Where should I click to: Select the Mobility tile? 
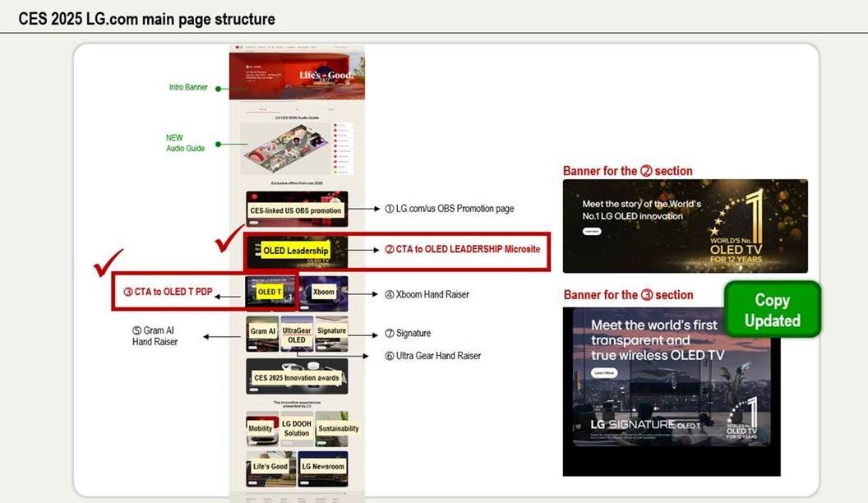[262, 428]
